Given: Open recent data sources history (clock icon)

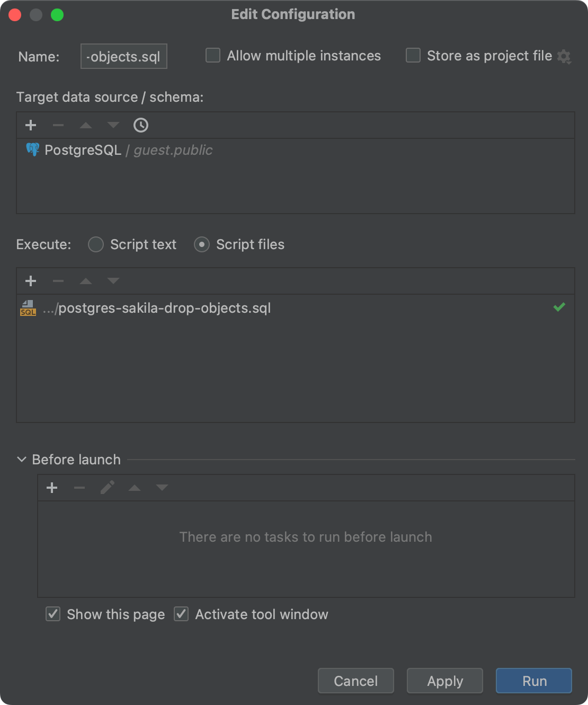Looking at the screenshot, I should click(x=140, y=125).
